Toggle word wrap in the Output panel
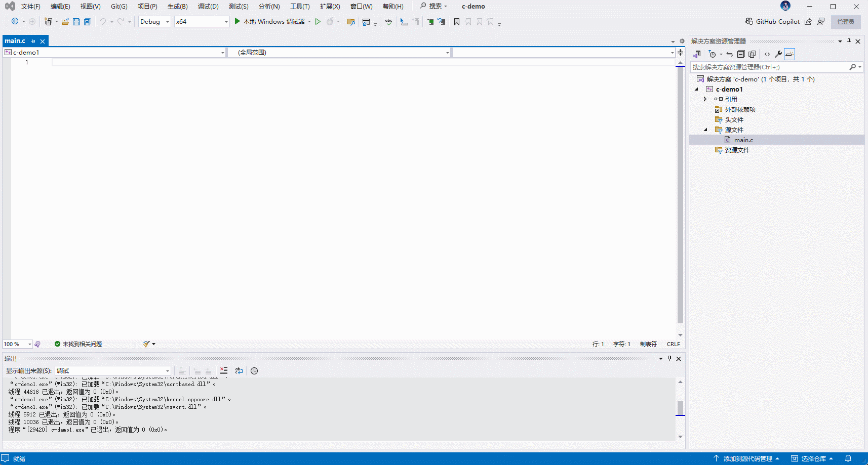The height and width of the screenshot is (465, 868). pyautogui.click(x=239, y=371)
